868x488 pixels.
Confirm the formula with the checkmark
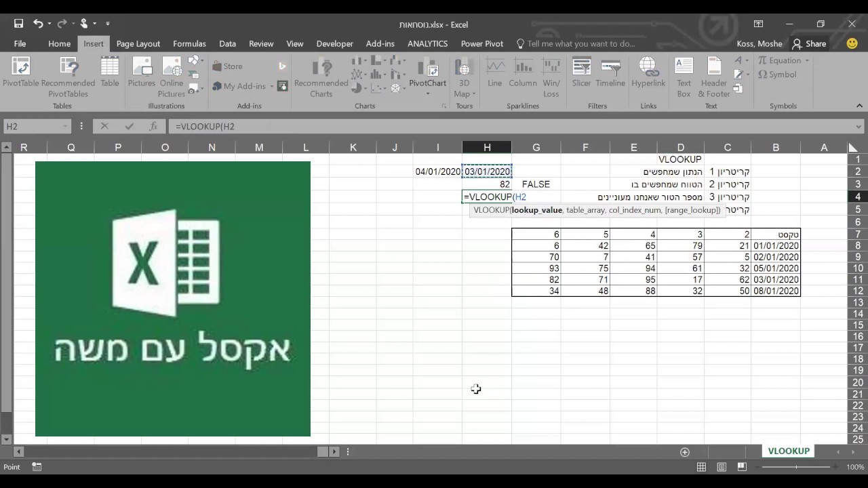pyautogui.click(x=130, y=126)
